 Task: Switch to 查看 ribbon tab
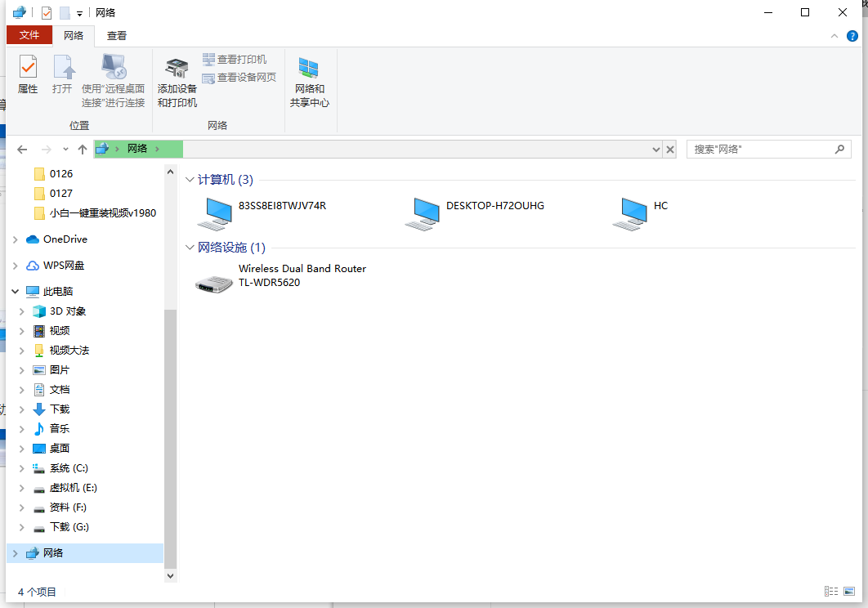117,35
